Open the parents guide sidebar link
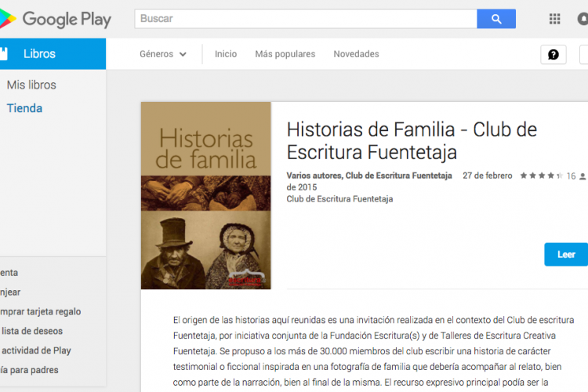The image size is (588, 392). (x=29, y=369)
